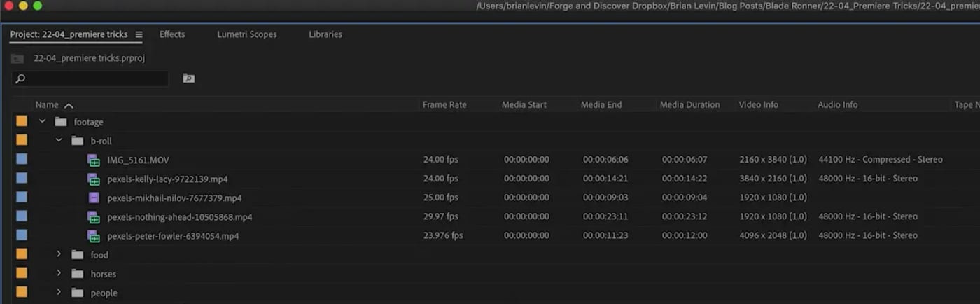The height and width of the screenshot is (304, 980).
Task: Click the horses bin folder icon
Action: click(x=78, y=274)
